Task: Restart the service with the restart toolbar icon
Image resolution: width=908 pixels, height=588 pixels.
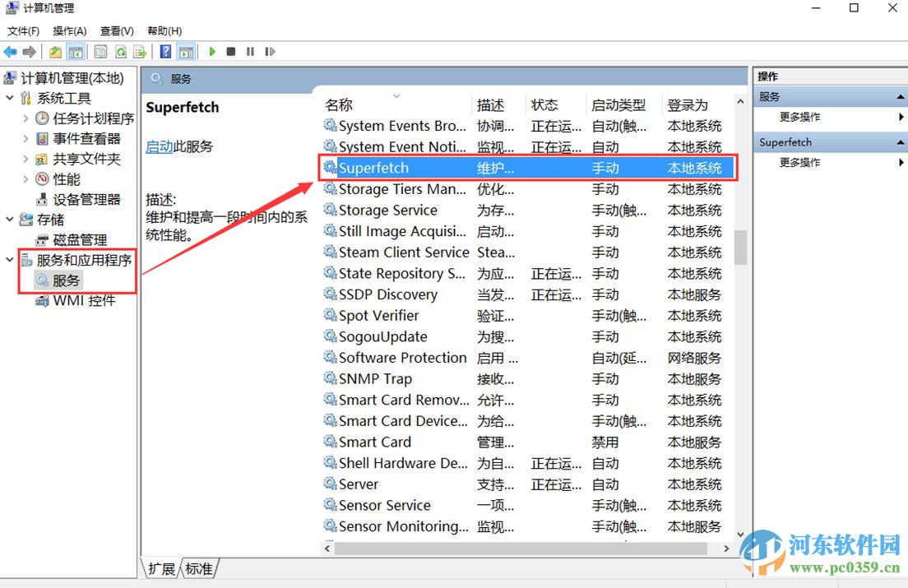Action: pyautogui.click(x=270, y=52)
